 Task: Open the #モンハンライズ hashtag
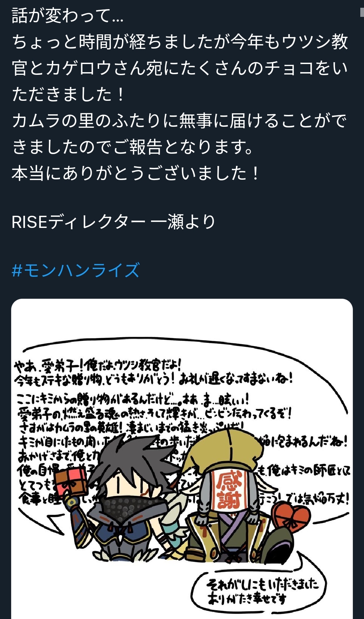tap(75, 270)
